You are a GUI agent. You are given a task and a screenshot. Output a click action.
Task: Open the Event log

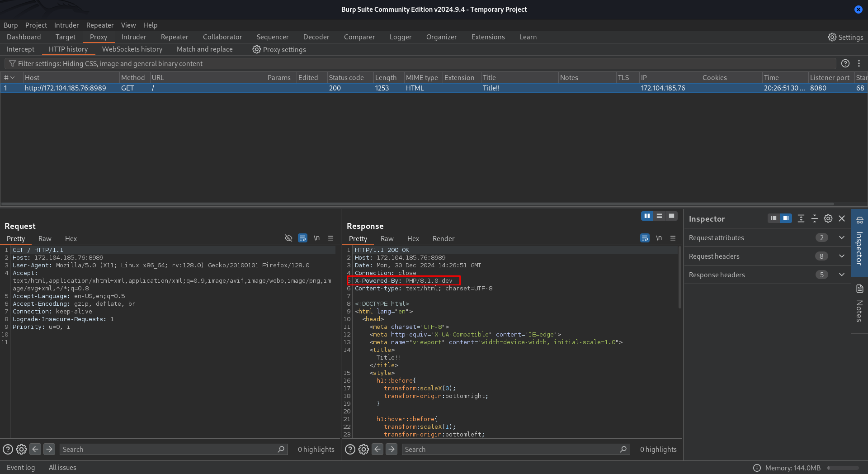click(21, 468)
